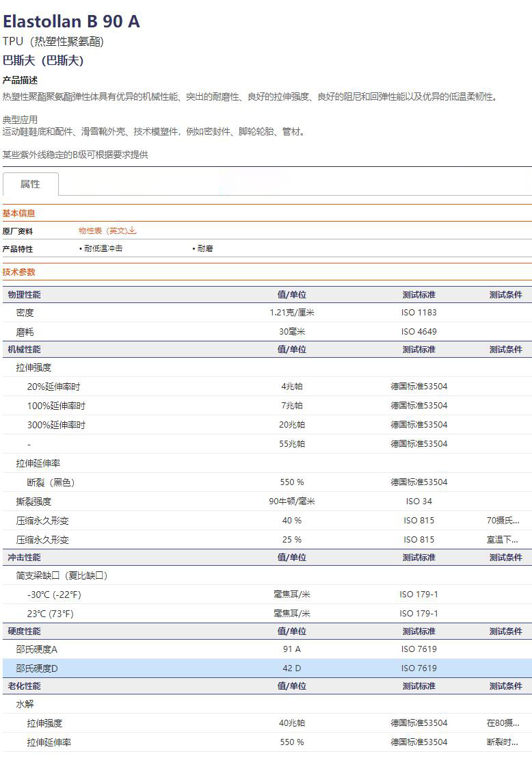Click the truncated condition 在80摄...
532x769 pixels.
click(x=503, y=723)
